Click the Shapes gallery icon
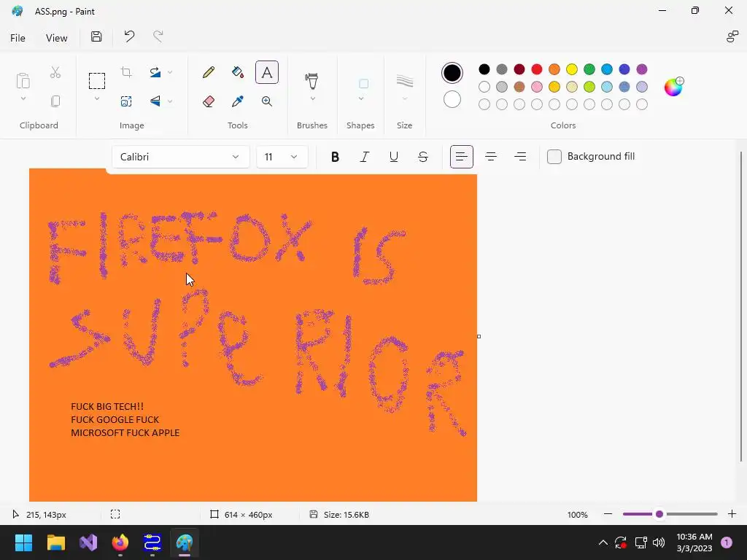Viewport: 747px width, 560px height. (363, 84)
